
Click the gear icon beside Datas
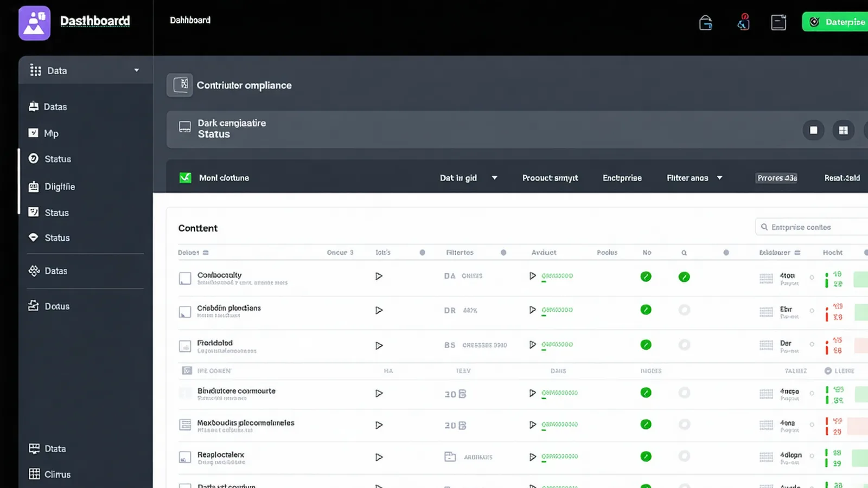34,271
